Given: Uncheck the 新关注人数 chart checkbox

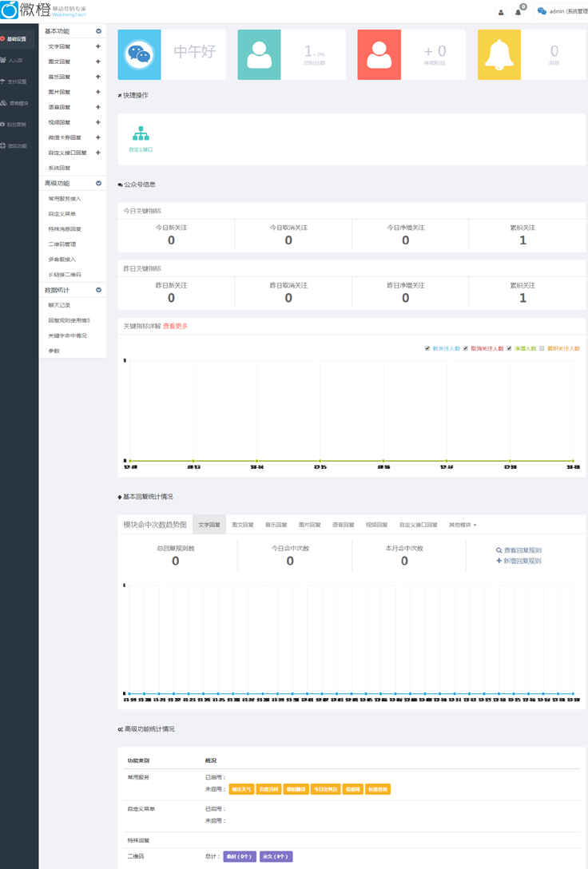Looking at the screenshot, I should tap(428, 348).
